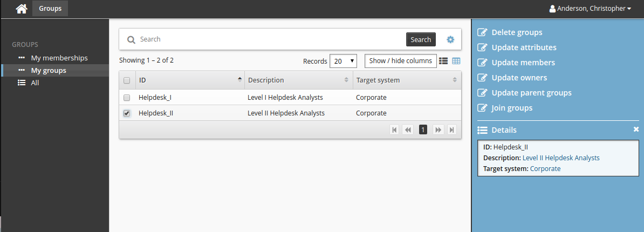The height and width of the screenshot is (232, 644).
Task: Open advanced search gear icon
Action: tap(450, 39)
